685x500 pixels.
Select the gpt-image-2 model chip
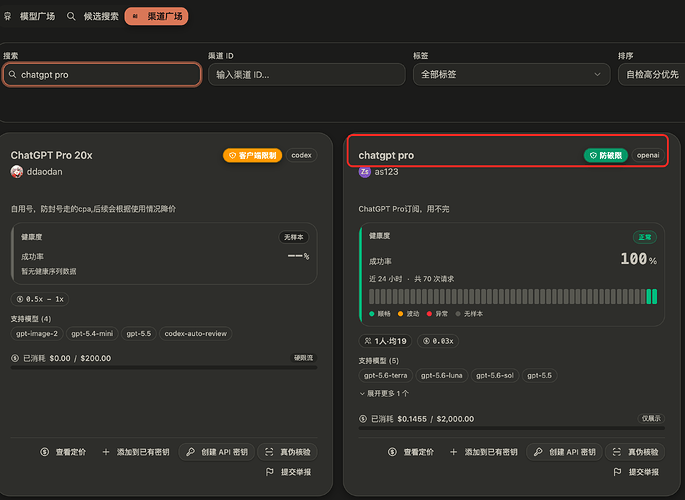[37, 334]
